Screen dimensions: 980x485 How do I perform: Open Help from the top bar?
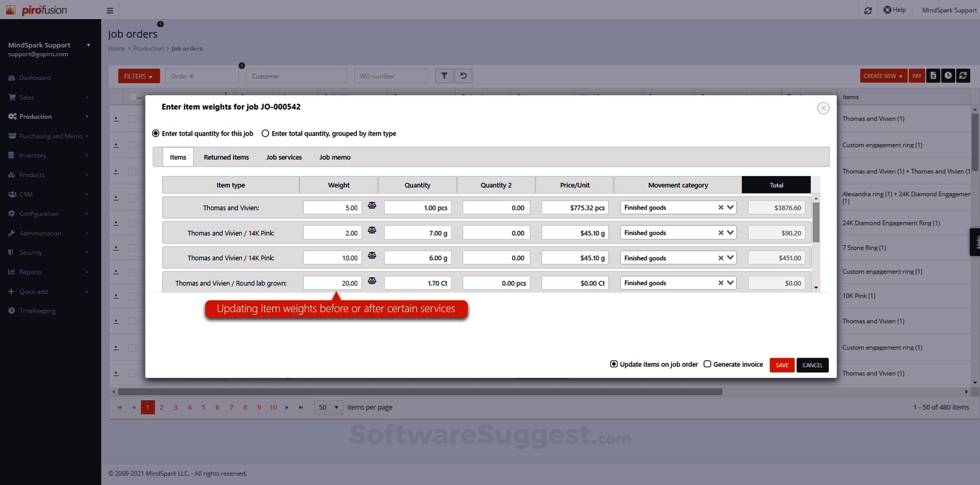click(895, 9)
